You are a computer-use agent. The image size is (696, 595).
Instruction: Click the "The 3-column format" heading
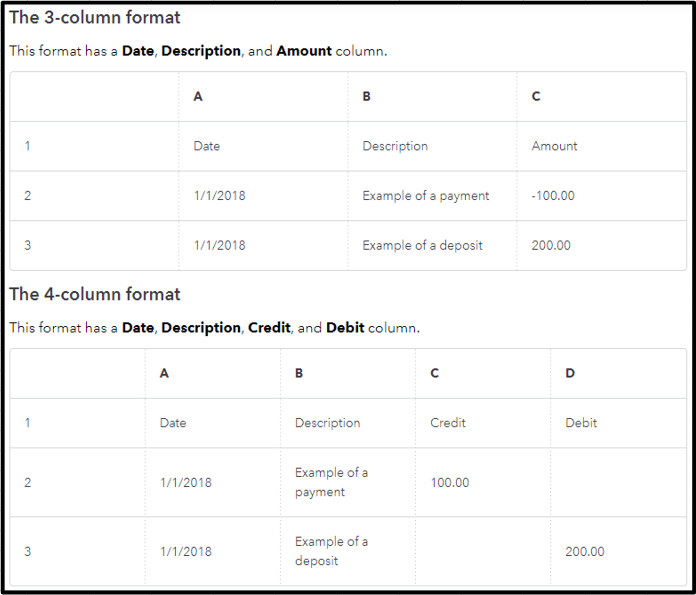tap(95, 18)
